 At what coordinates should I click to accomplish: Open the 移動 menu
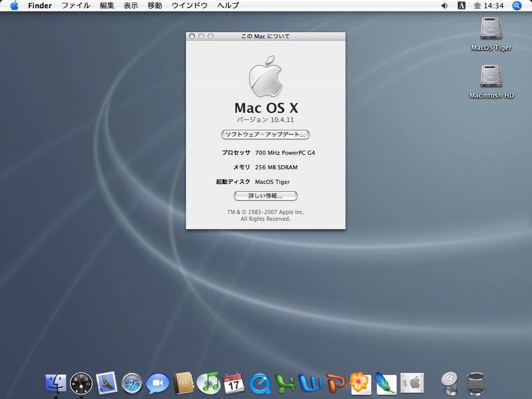pyautogui.click(x=154, y=5)
